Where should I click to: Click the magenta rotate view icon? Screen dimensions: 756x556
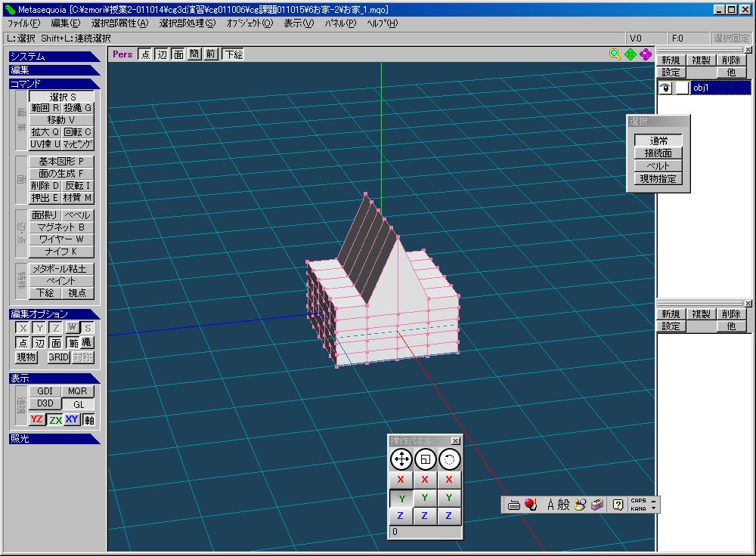646,54
